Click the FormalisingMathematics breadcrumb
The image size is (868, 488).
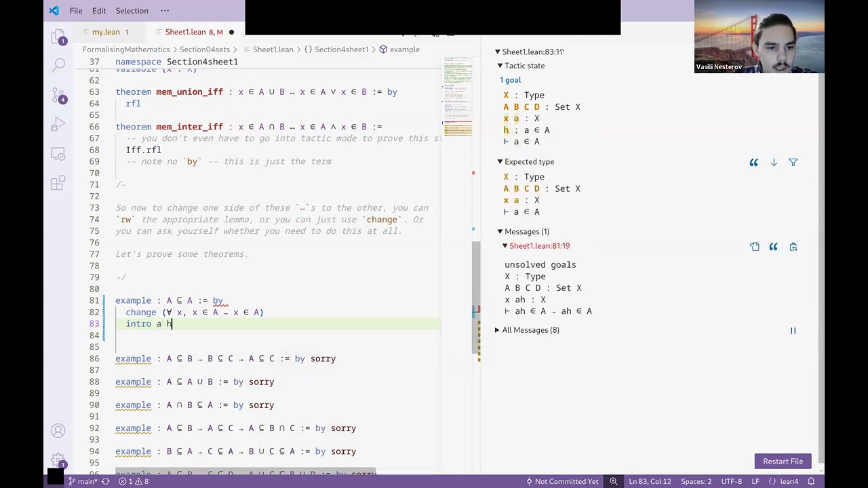click(126, 49)
